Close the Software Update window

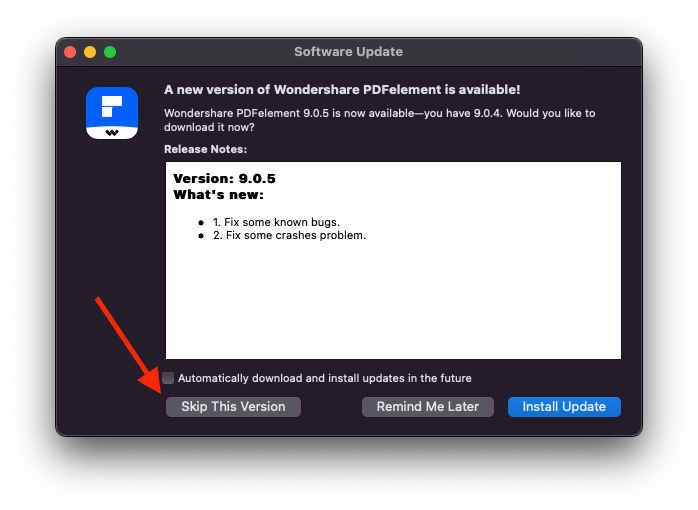(x=70, y=52)
